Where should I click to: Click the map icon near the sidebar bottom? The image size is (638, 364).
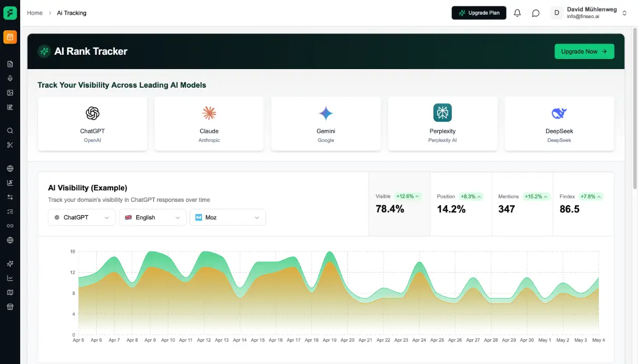pyautogui.click(x=10, y=292)
